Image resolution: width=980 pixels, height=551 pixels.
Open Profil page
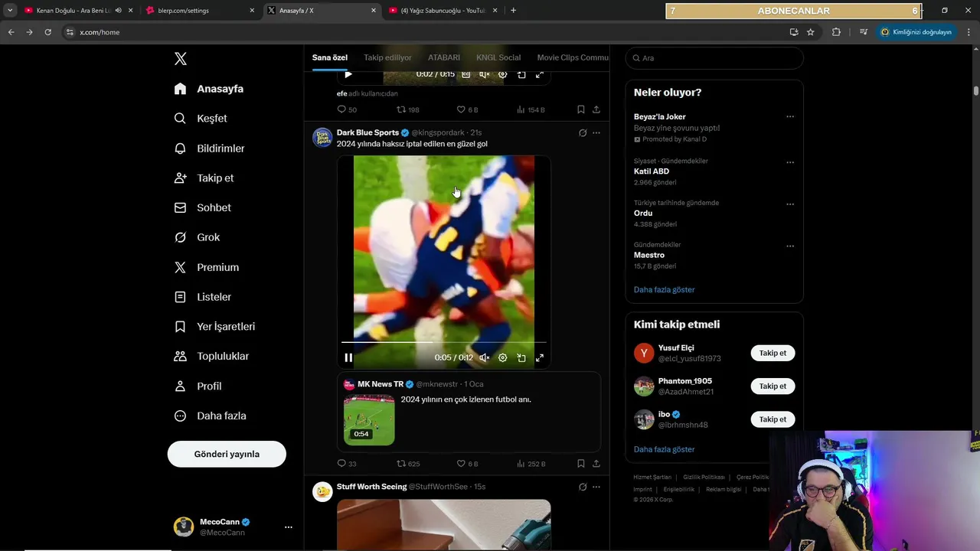[x=198, y=386]
